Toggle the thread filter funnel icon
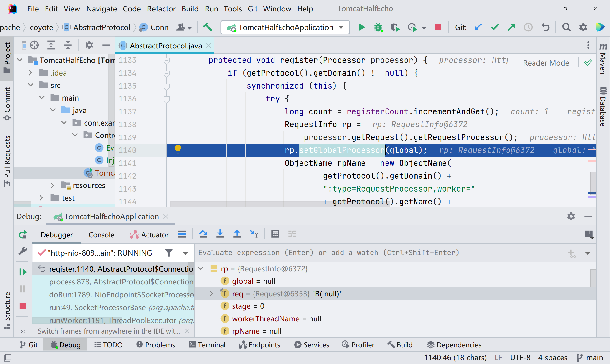The width and height of the screenshot is (610, 364). click(168, 253)
